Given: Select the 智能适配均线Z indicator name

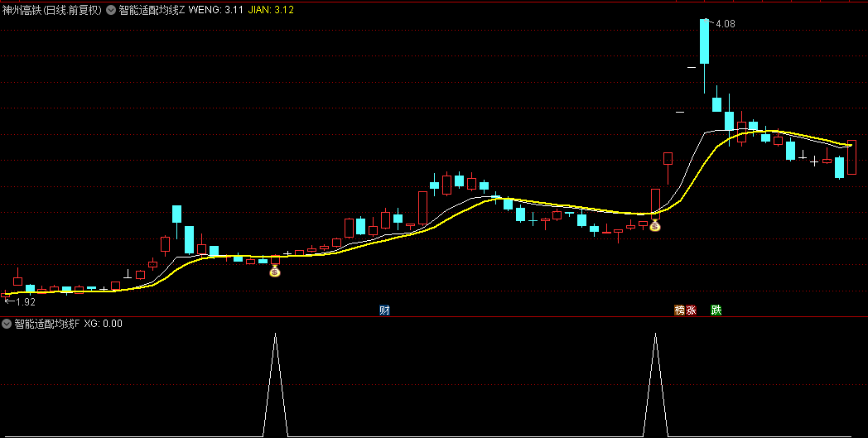Looking at the screenshot, I should click(x=152, y=10).
